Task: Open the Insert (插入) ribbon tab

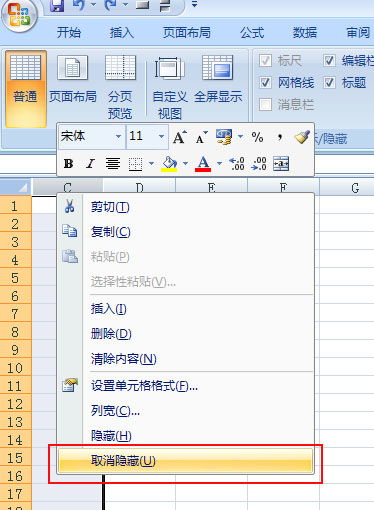Action: [122, 33]
